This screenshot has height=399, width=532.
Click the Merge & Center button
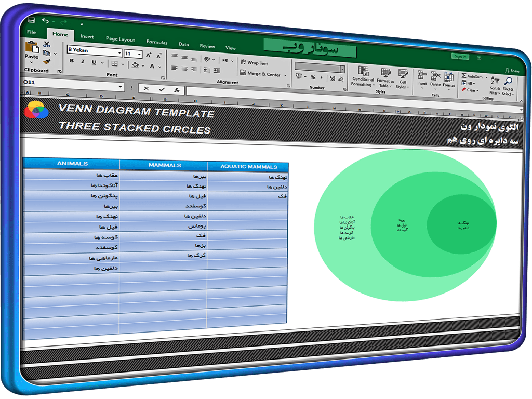pyautogui.click(x=260, y=73)
